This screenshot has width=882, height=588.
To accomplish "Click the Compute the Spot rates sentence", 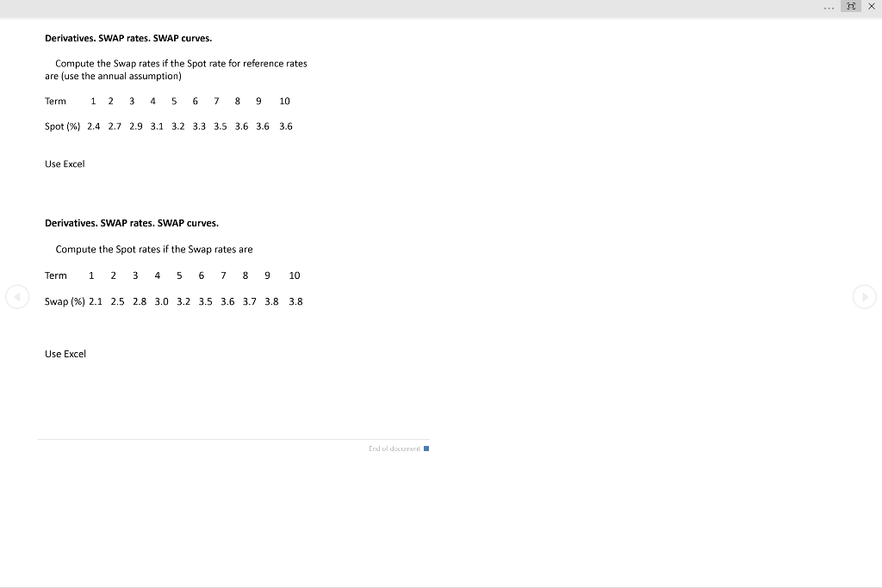I will (x=153, y=249).
